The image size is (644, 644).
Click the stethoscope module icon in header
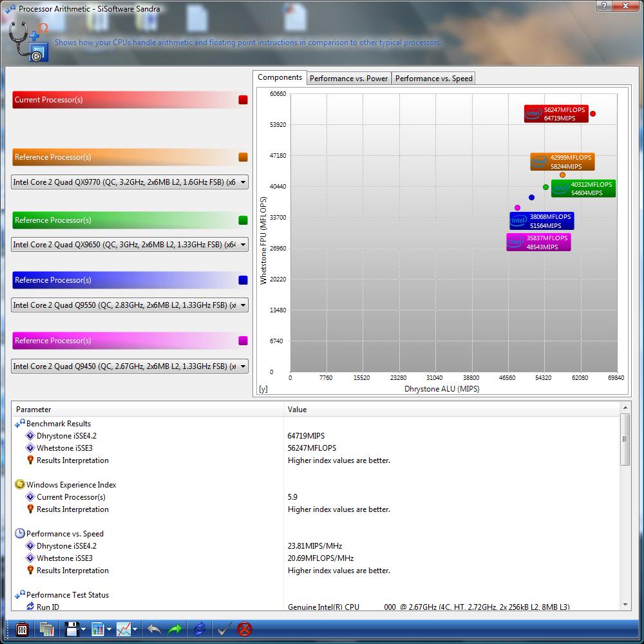(x=28, y=41)
